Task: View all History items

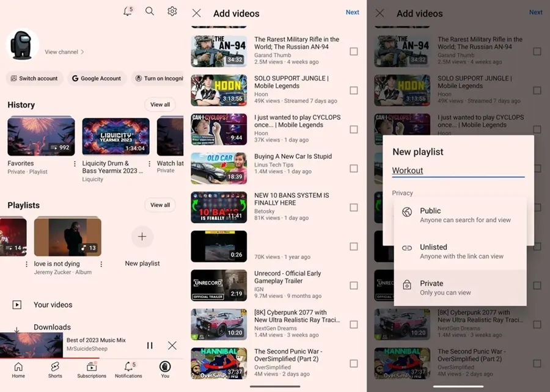Action: click(x=160, y=104)
